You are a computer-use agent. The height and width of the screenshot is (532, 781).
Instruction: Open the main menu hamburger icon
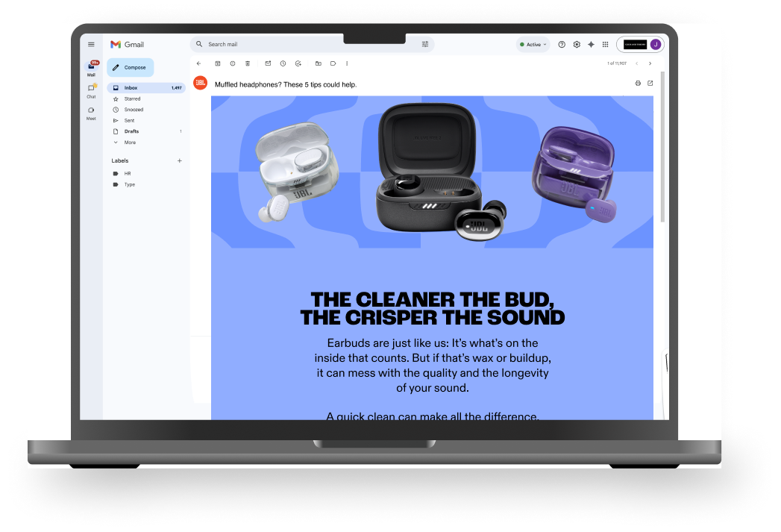pyautogui.click(x=91, y=44)
